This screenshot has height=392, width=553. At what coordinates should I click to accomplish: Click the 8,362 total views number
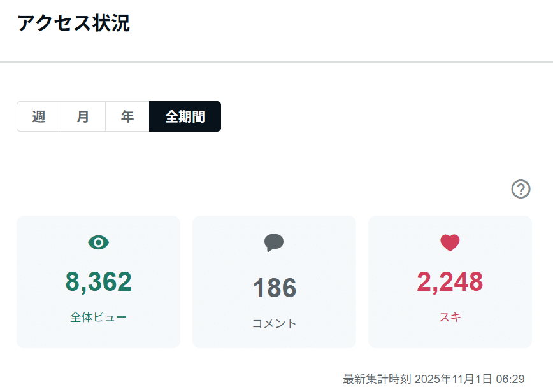[x=98, y=282]
